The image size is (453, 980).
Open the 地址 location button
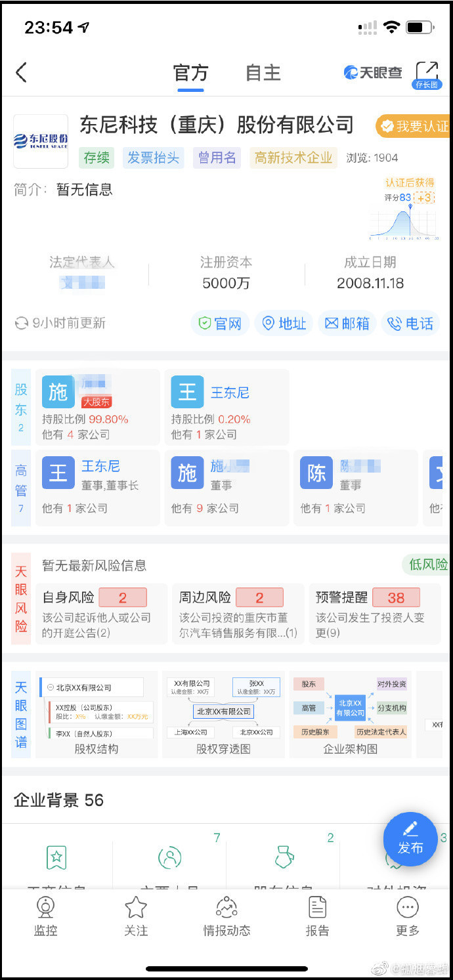(x=284, y=324)
